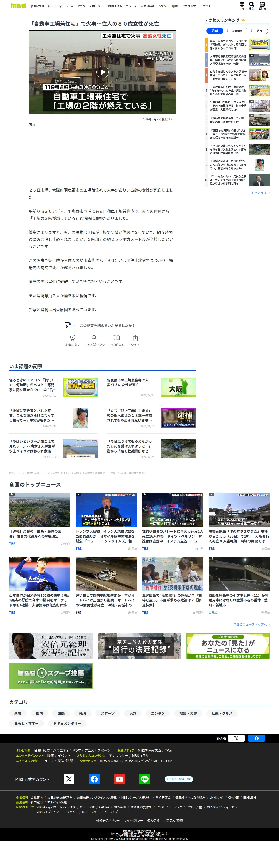Viewport: 279px width, 868px height.
Task: Switch ranking to 24時間 tab
Action: [237, 31]
